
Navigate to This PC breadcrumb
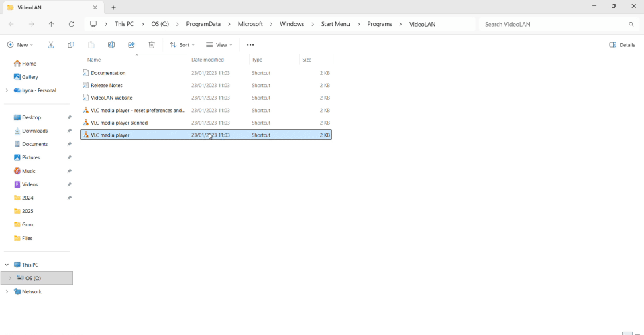click(x=124, y=24)
